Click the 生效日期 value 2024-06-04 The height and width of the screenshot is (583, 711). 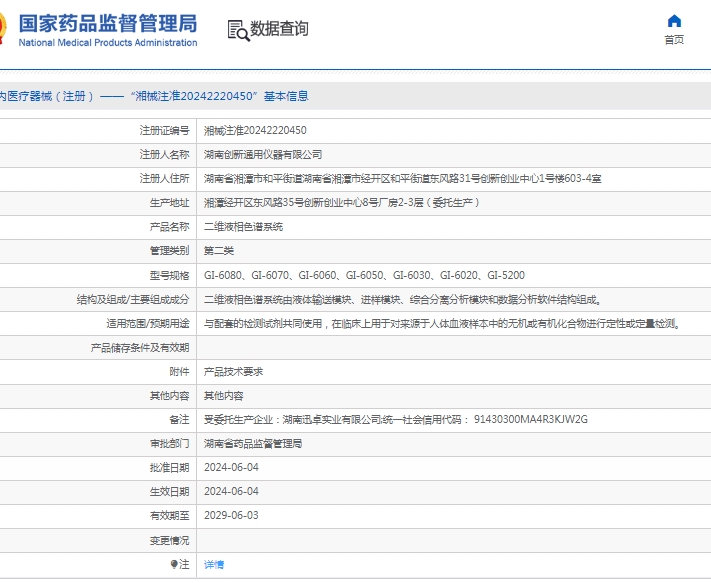click(231, 491)
